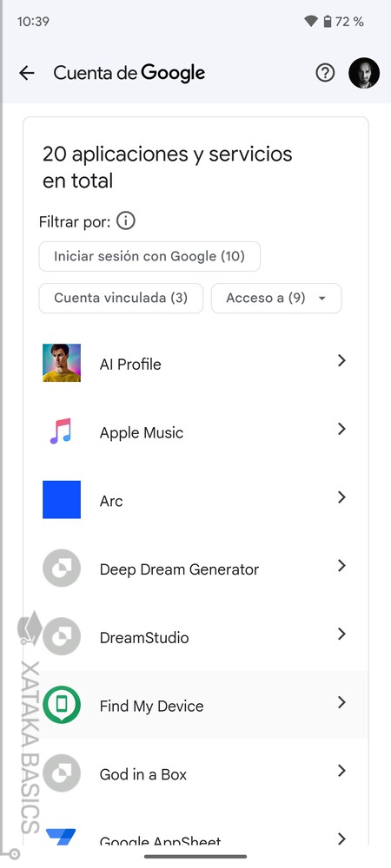Open the Find My Device entry

click(195, 704)
